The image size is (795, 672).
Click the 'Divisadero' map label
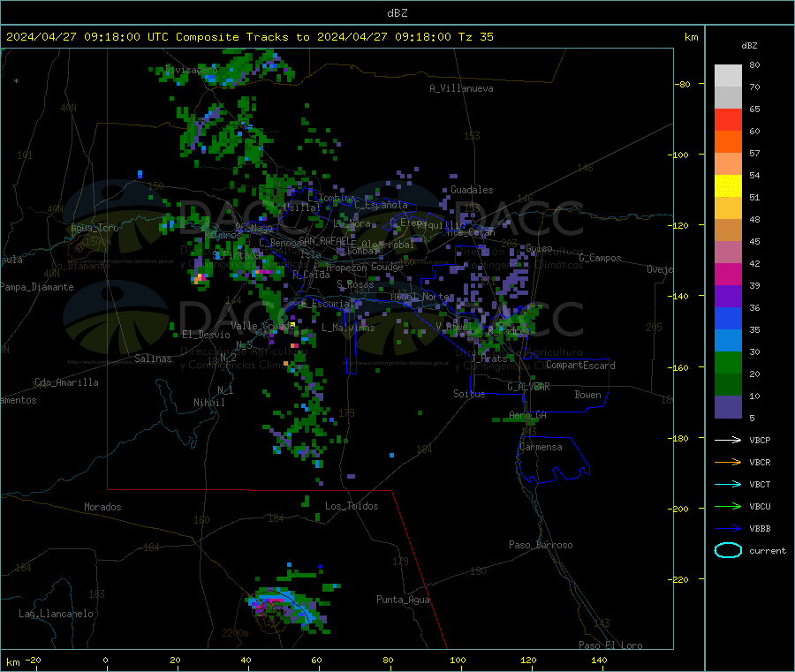pyautogui.click(x=191, y=70)
